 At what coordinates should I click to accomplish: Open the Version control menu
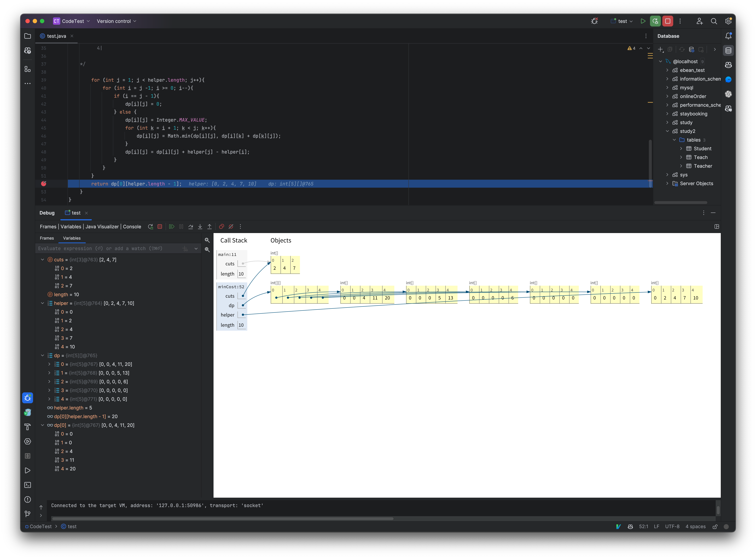tap(116, 21)
